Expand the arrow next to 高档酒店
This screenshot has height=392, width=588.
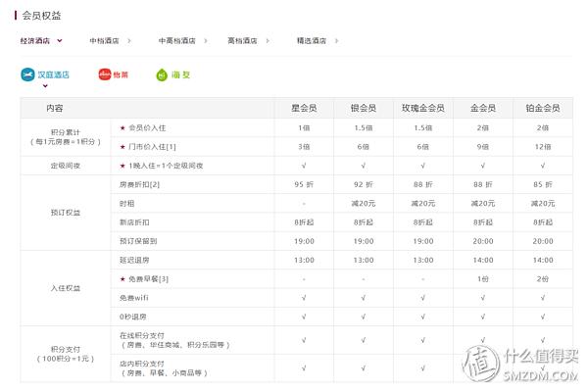268,40
